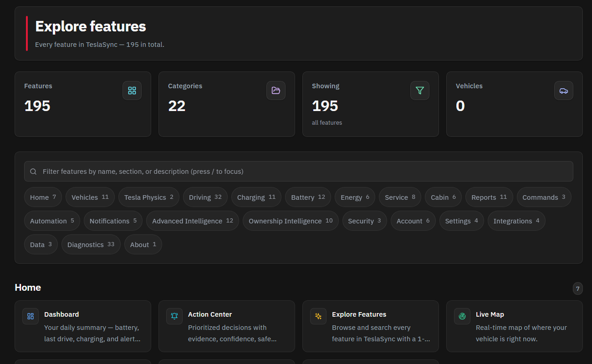Select the Tesla Physics filter chip
This screenshot has height=364, width=592.
[149, 197]
